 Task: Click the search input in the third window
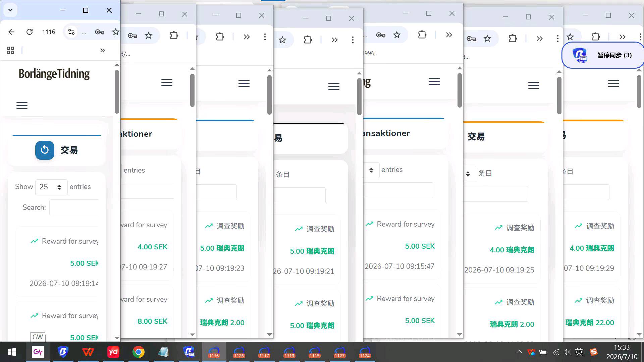(216, 192)
